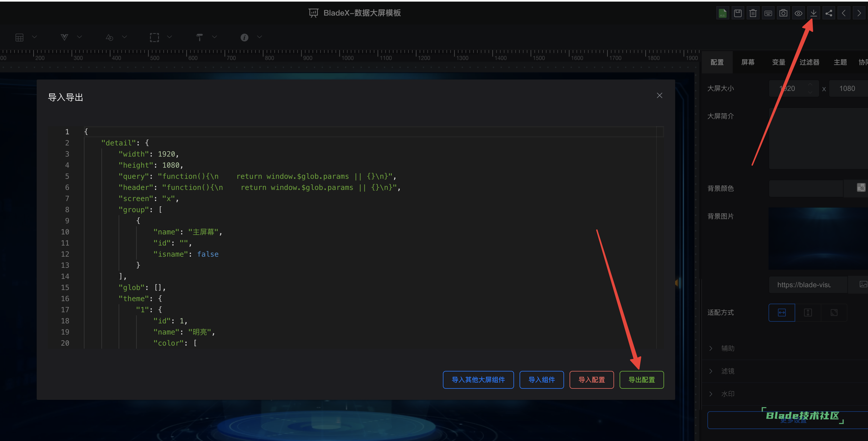Click the Vue logo component icon
Image resolution: width=868 pixels, height=441 pixels.
point(64,37)
